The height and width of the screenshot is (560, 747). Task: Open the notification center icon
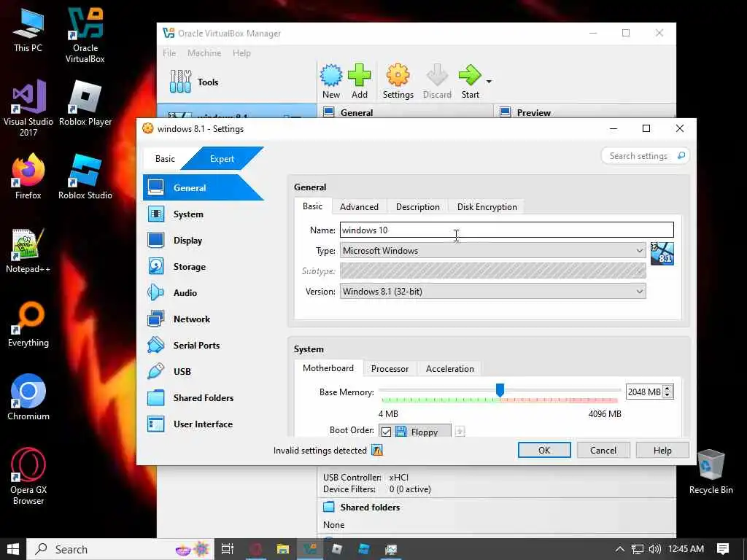tap(723, 549)
